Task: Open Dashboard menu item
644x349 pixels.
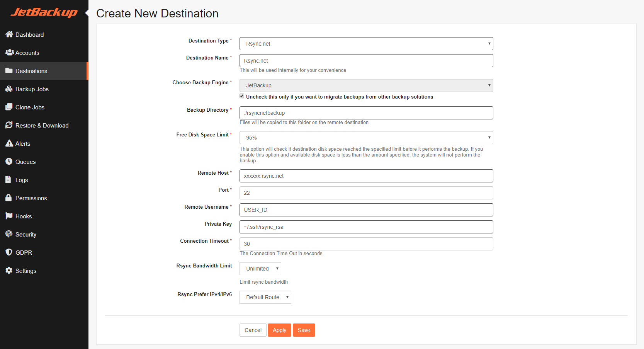Action: click(44, 35)
